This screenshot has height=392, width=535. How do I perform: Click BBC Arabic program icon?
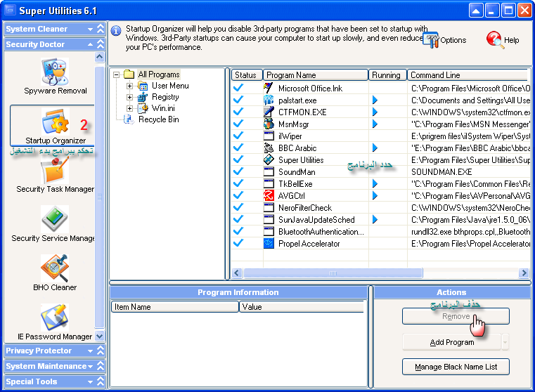tap(269, 148)
